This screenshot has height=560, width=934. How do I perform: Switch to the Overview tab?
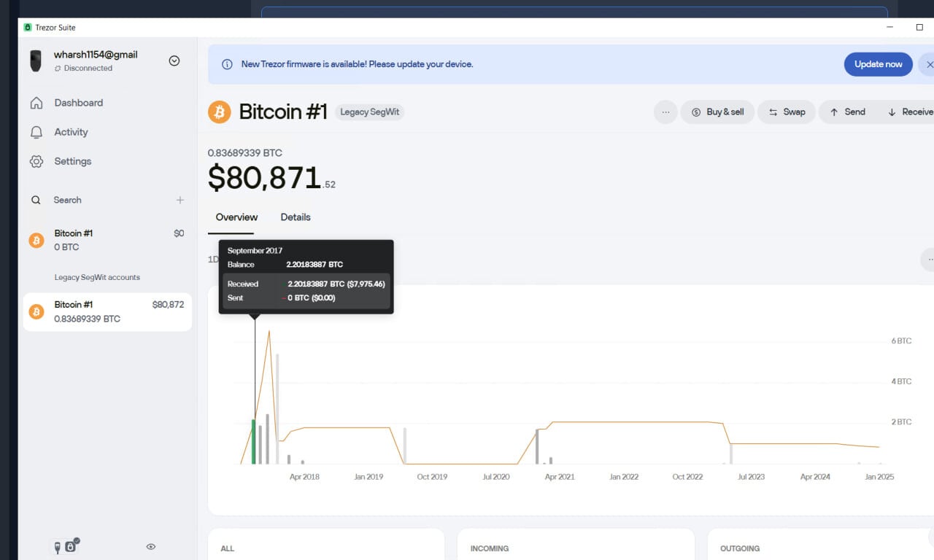click(236, 217)
